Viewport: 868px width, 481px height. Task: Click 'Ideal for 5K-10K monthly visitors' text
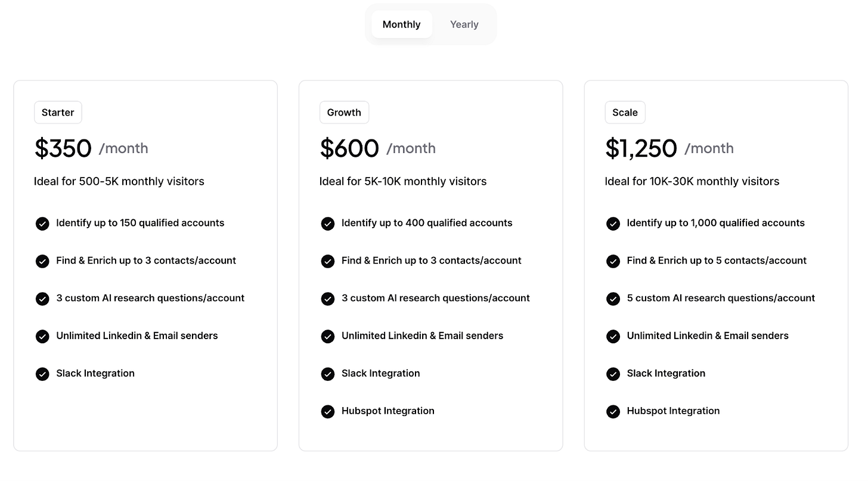pyautogui.click(x=403, y=181)
